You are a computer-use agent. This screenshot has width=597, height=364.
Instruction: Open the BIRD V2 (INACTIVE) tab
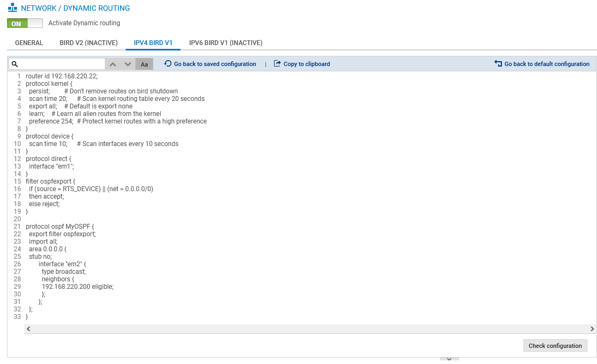[89, 43]
